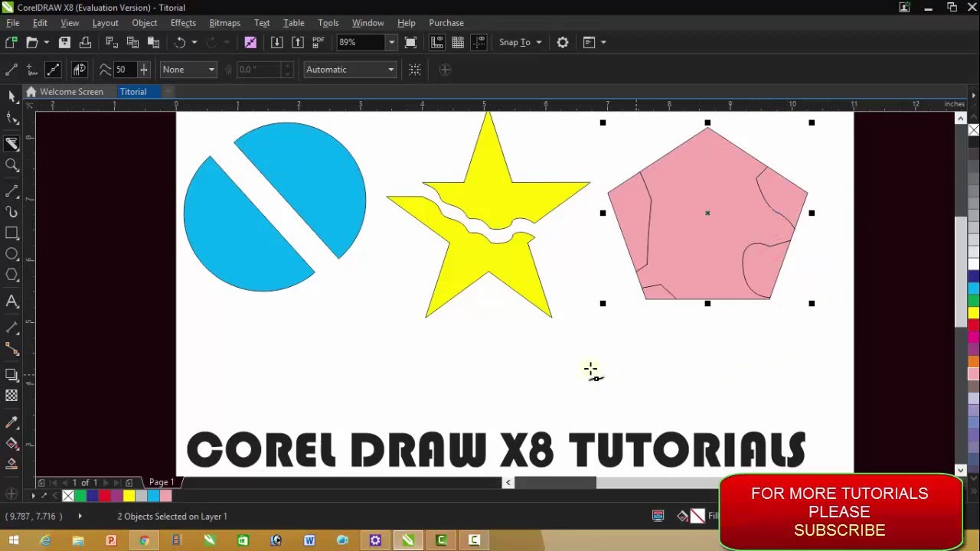Select the Pick tool
The image size is (980, 551).
click(x=11, y=96)
